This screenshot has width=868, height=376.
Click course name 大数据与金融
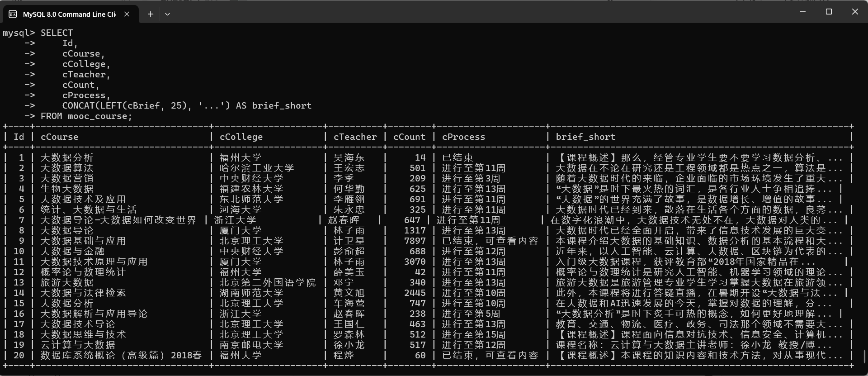pyautogui.click(x=72, y=251)
